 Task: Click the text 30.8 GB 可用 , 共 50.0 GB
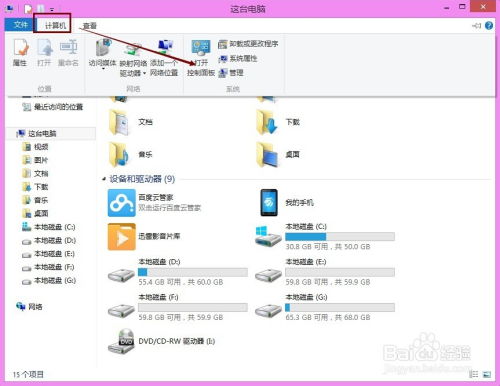(x=328, y=247)
